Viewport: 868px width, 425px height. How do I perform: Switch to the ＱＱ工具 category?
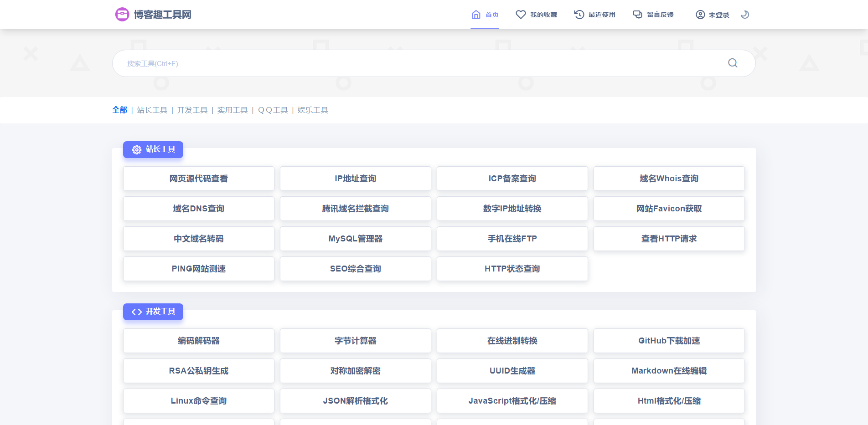[x=273, y=110]
